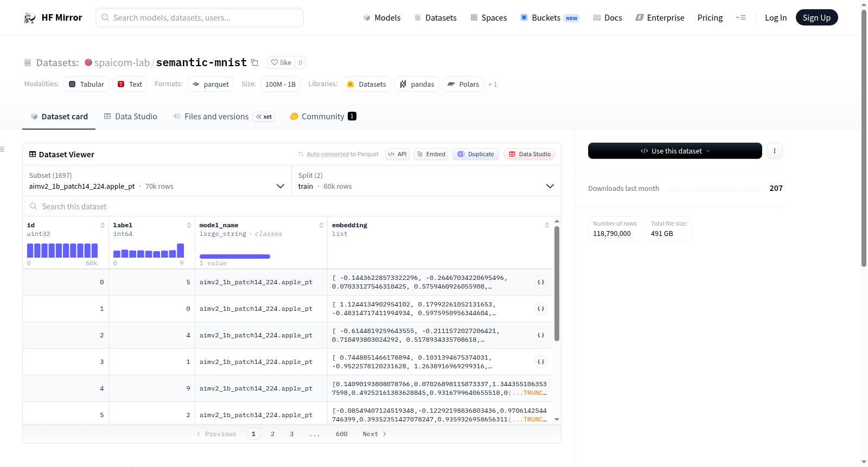This screenshot has width=868, height=467.
Task: Open the Pricing page
Action: click(710, 17)
